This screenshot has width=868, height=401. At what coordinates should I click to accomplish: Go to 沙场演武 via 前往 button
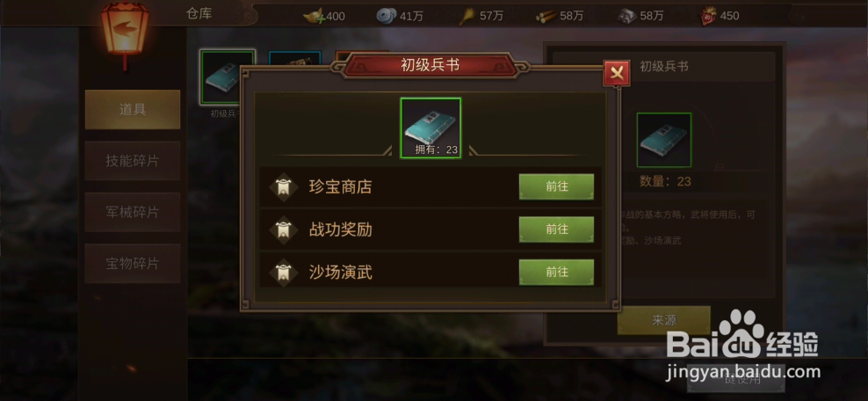point(556,272)
